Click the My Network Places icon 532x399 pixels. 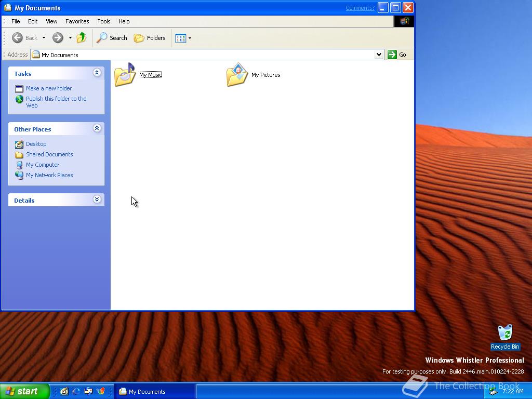19,176
